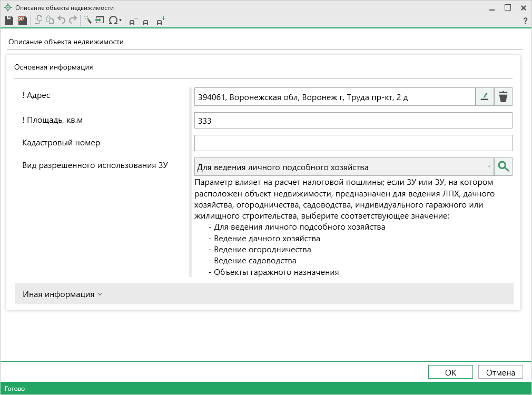Click hint line 'Объекты гаражного назначения'
The height and width of the screenshot is (395, 532).
tap(276, 272)
